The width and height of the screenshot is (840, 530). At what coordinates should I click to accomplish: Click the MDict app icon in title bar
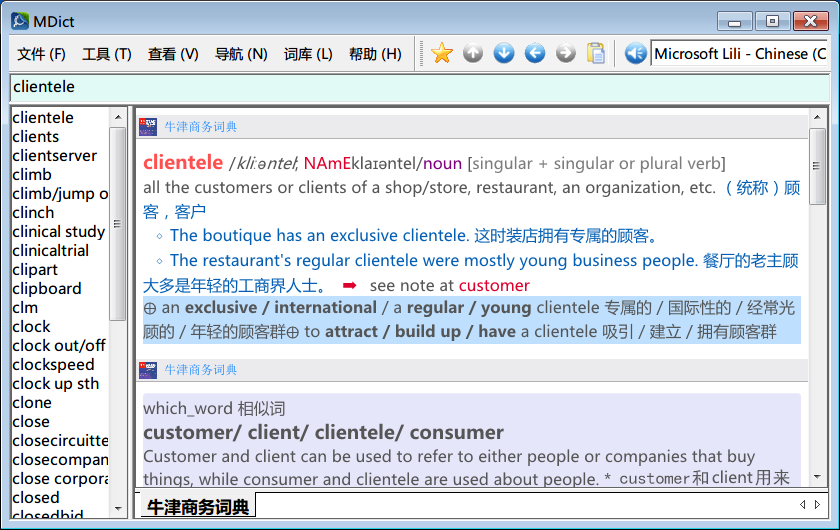click(20, 21)
